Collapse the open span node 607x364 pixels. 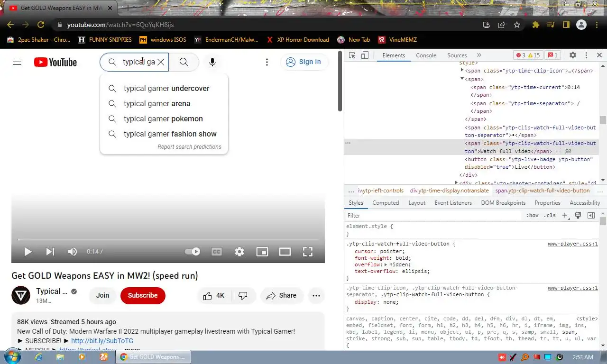462,79
